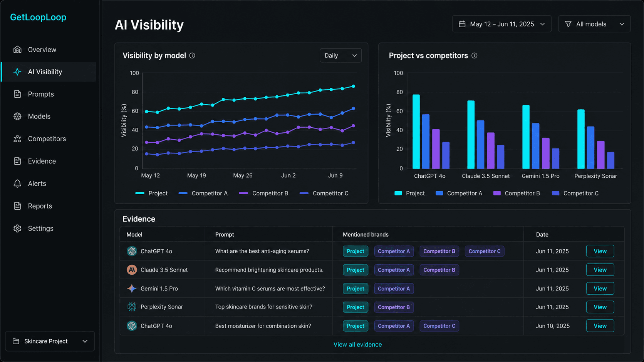Viewport: 644px width, 362px height.
Task: Open the Reports page
Action: pyautogui.click(x=49, y=206)
